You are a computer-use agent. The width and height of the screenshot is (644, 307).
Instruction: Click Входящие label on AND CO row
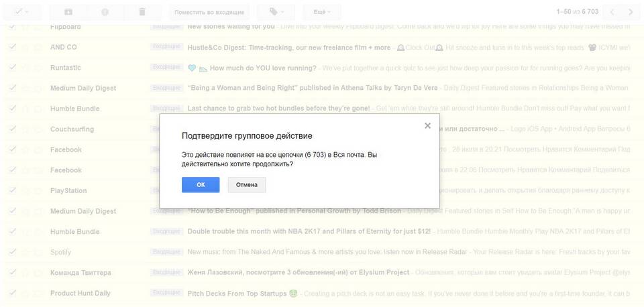166,47
